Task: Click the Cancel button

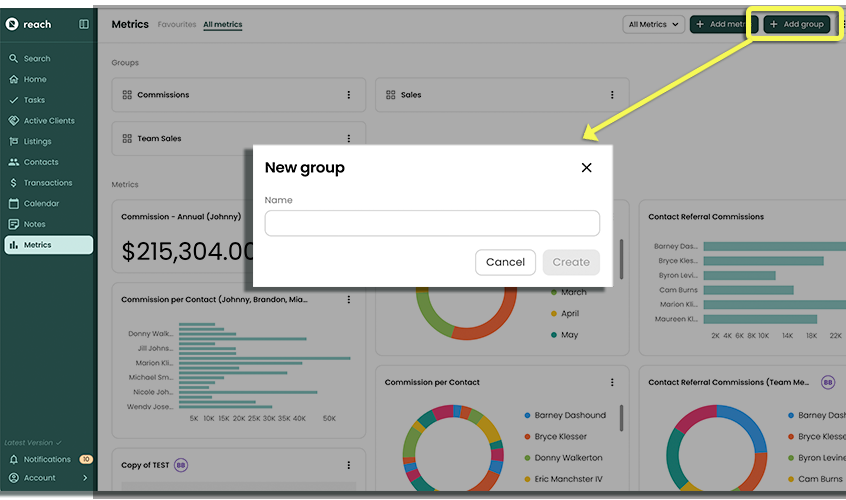Action: tap(505, 262)
